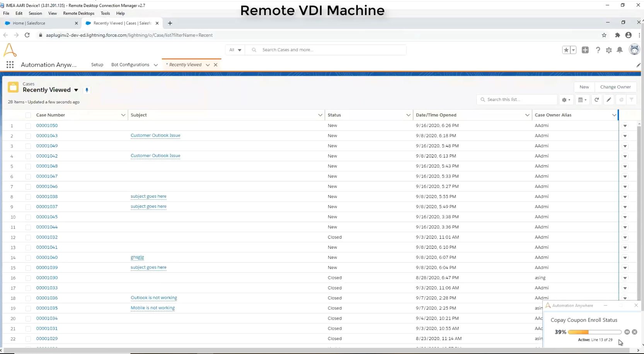
Task: Open case number 00001047
Action: pos(47,176)
